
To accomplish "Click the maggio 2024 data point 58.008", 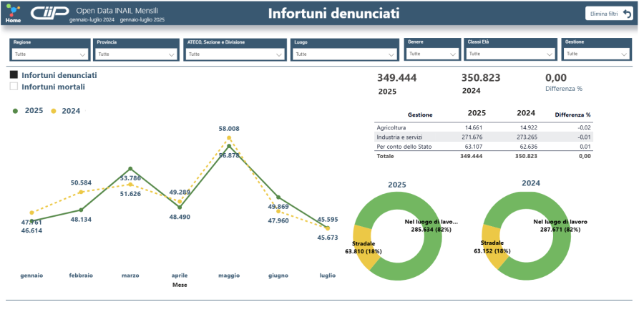I will click(229, 137).
